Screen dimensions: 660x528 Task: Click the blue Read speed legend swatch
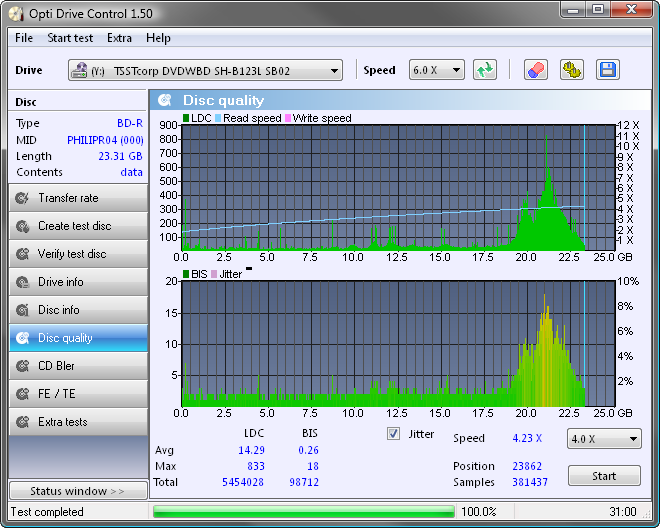pyautogui.click(x=218, y=118)
